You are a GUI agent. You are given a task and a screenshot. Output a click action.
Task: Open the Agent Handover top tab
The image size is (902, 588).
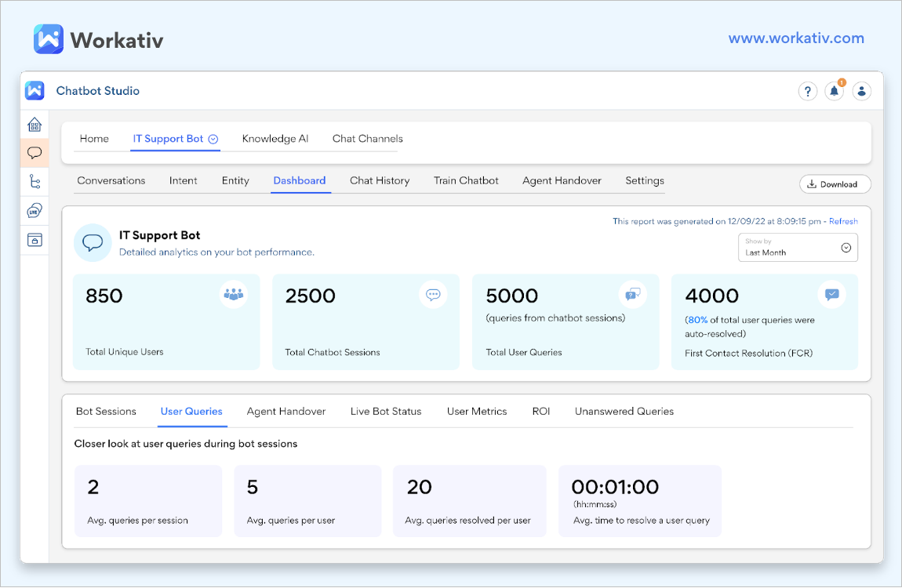562,180
